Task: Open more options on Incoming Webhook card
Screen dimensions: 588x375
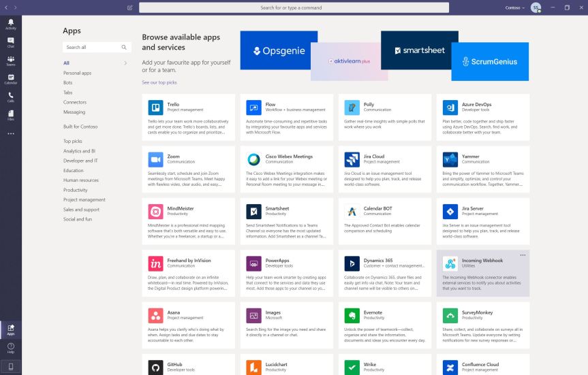Action: tap(523, 255)
